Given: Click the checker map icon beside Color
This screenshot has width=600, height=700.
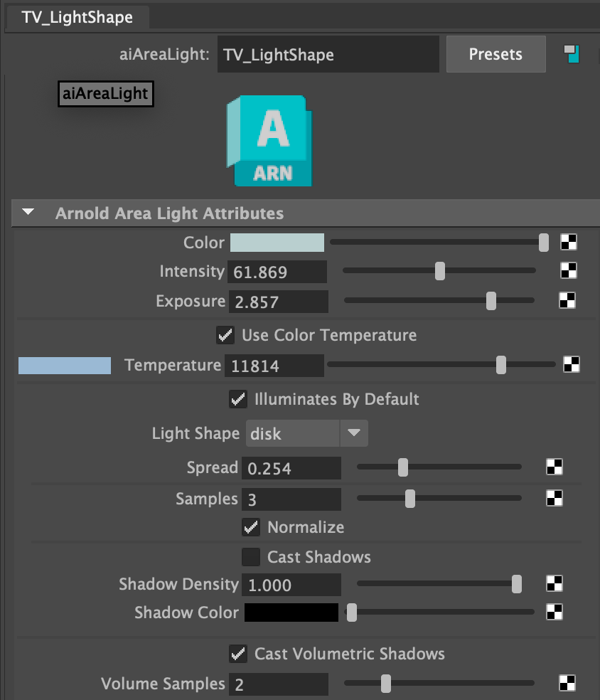Looking at the screenshot, I should 568,243.
